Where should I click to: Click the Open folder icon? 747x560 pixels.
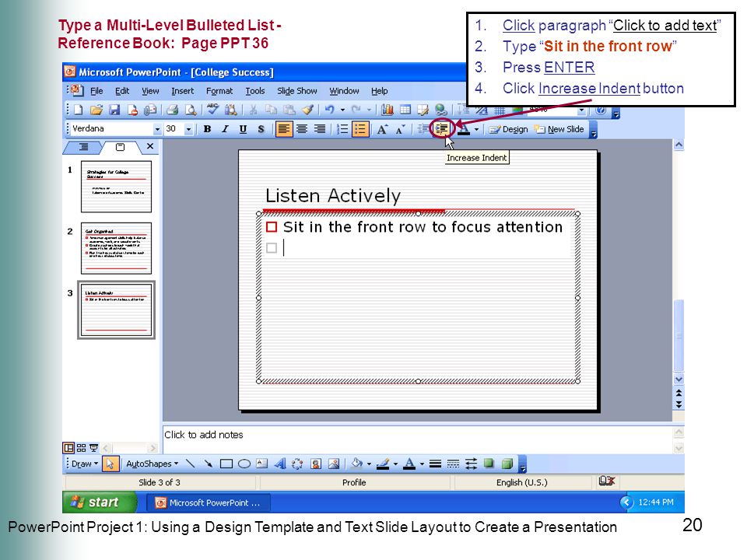(x=96, y=110)
